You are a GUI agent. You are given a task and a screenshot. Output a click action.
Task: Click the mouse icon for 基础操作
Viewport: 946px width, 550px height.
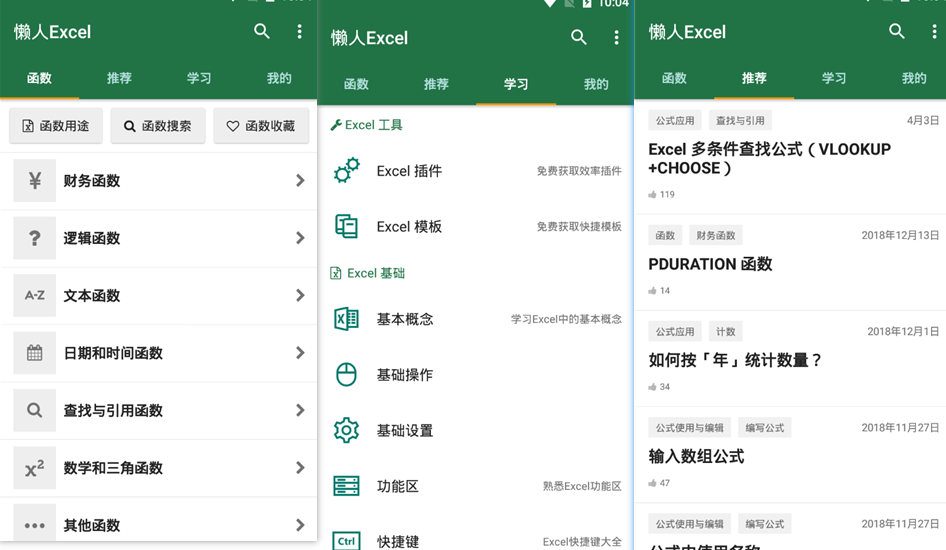click(x=346, y=375)
